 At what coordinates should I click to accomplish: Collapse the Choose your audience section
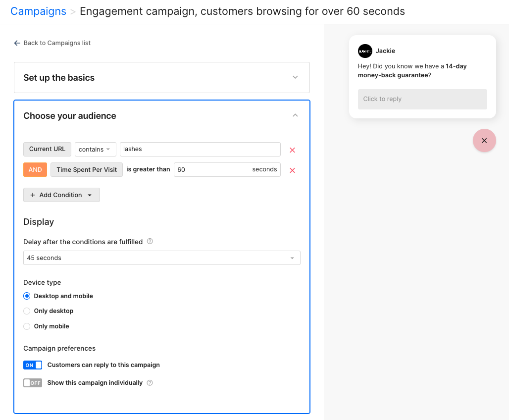click(x=295, y=115)
